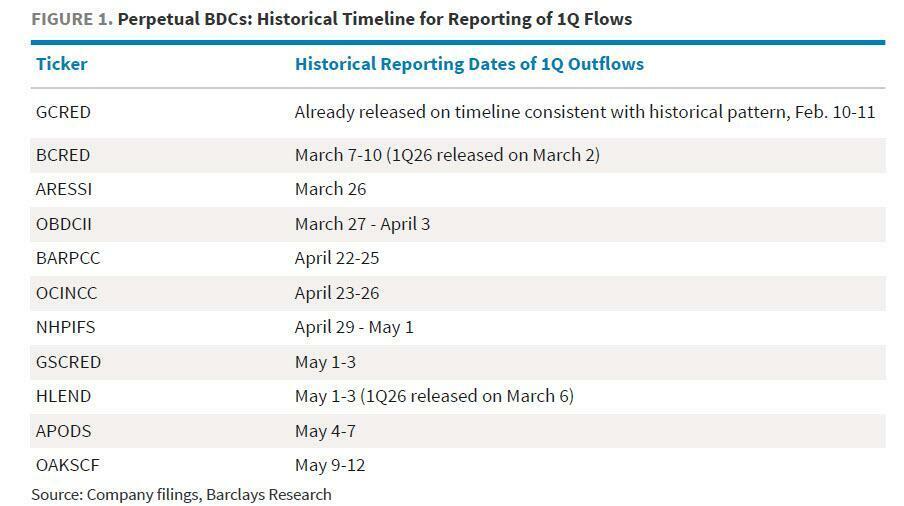Select the BARPCC ticker cell

tap(68, 258)
